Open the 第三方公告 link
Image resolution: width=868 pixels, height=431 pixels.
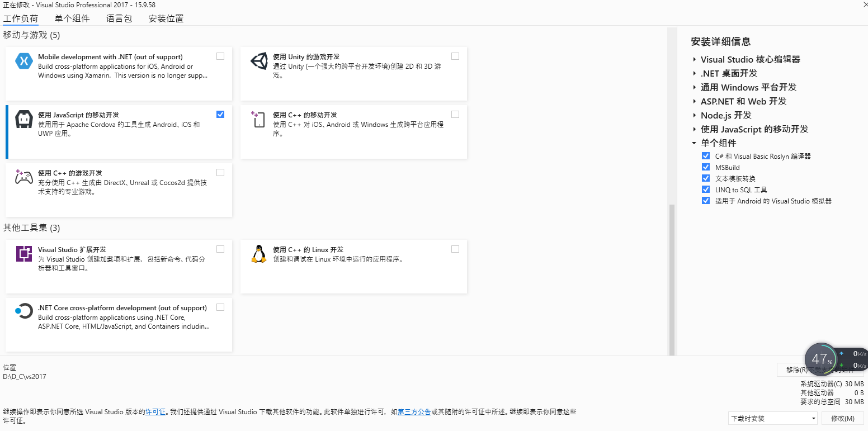tap(414, 412)
